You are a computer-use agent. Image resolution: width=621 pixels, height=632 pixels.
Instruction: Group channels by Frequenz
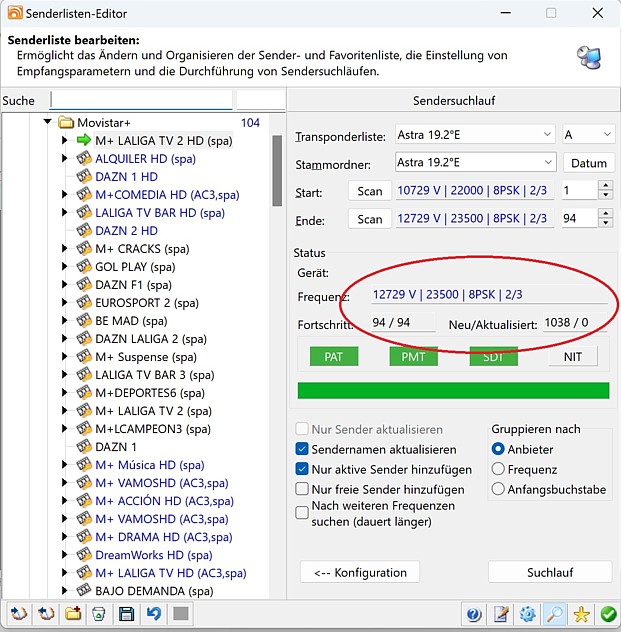click(x=498, y=469)
